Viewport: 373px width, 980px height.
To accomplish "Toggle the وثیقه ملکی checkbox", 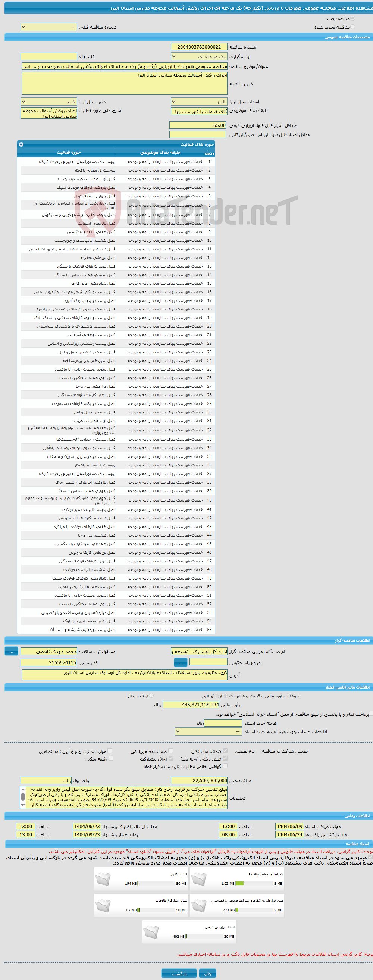I will 111,759.
